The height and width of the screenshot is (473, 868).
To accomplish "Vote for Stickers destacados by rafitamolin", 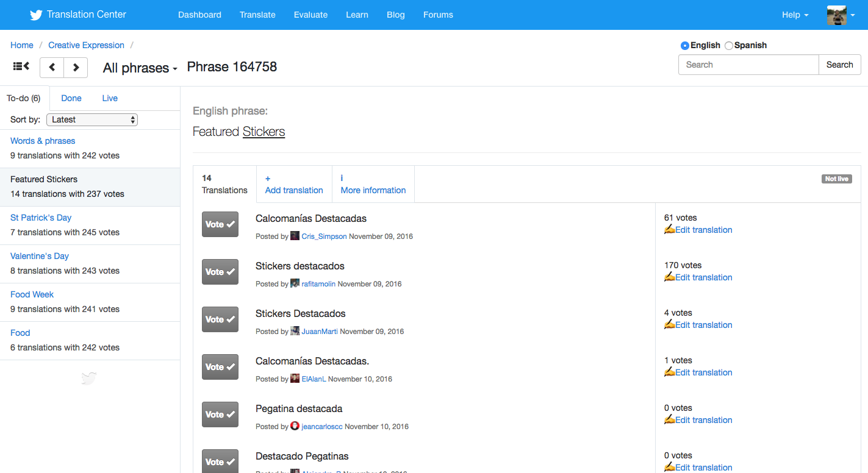I will [220, 272].
